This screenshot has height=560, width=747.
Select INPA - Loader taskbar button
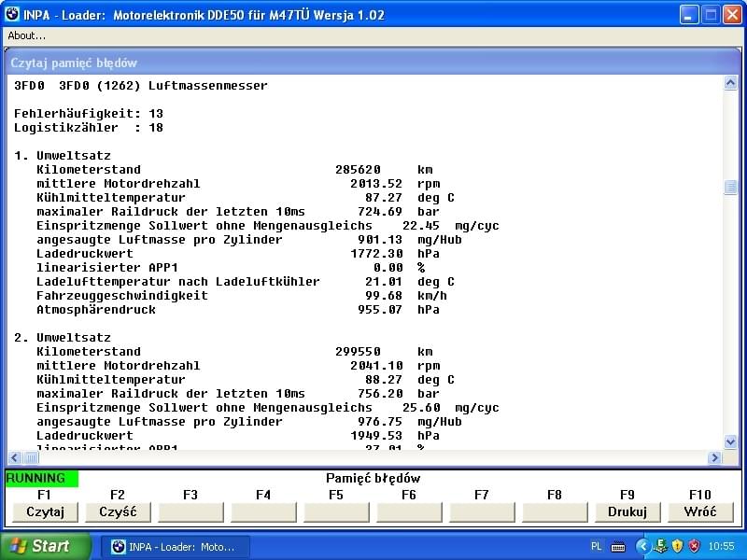(x=175, y=547)
